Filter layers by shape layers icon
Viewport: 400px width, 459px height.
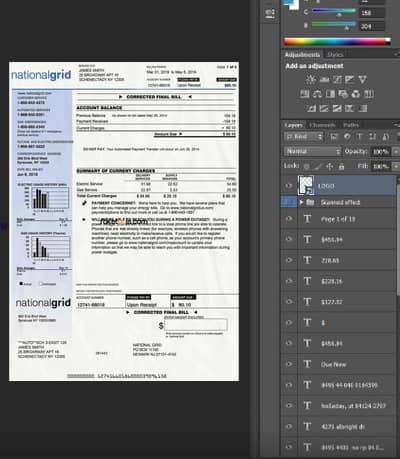[x=372, y=136]
